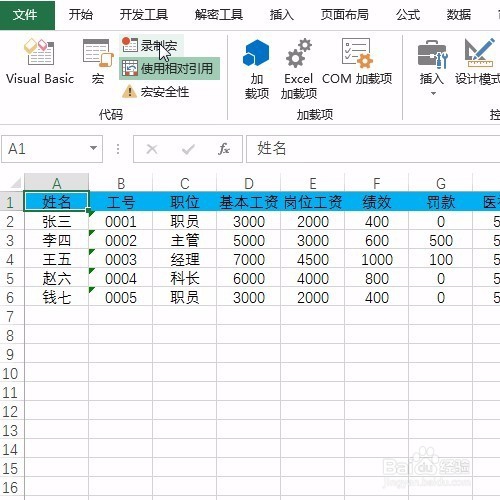
Task: Select column C header
Action: click(185, 183)
